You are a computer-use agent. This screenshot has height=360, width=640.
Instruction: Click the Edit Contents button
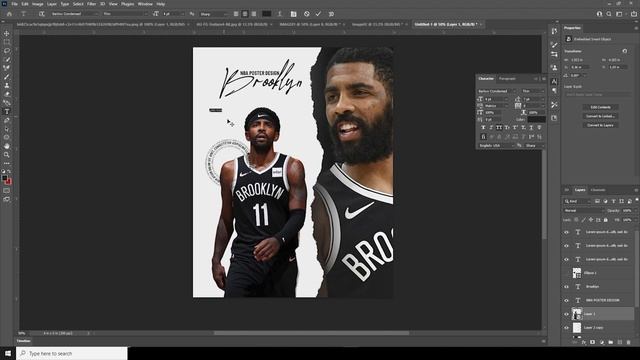point(600,107)
